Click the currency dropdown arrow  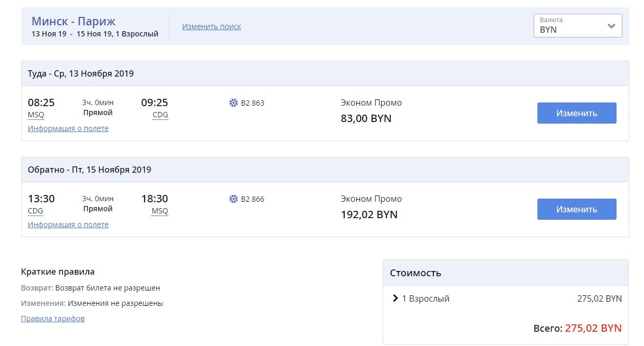(611, 26)
